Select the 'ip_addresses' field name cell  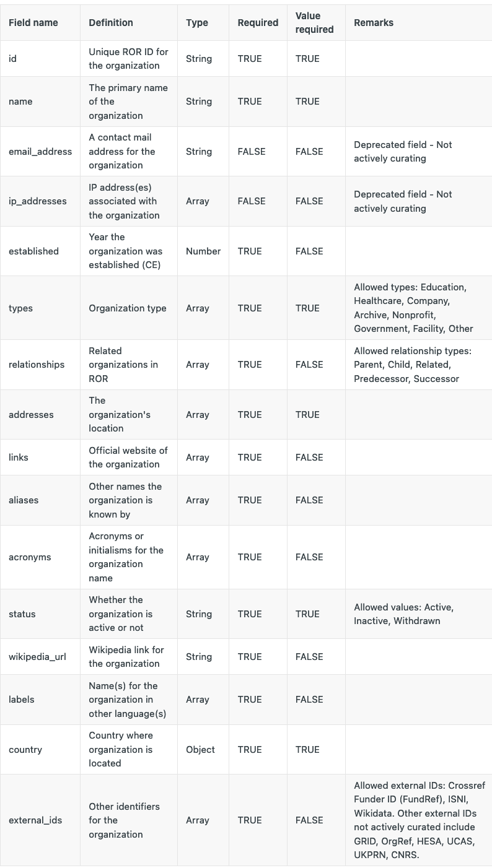click(x=38, y=201)
